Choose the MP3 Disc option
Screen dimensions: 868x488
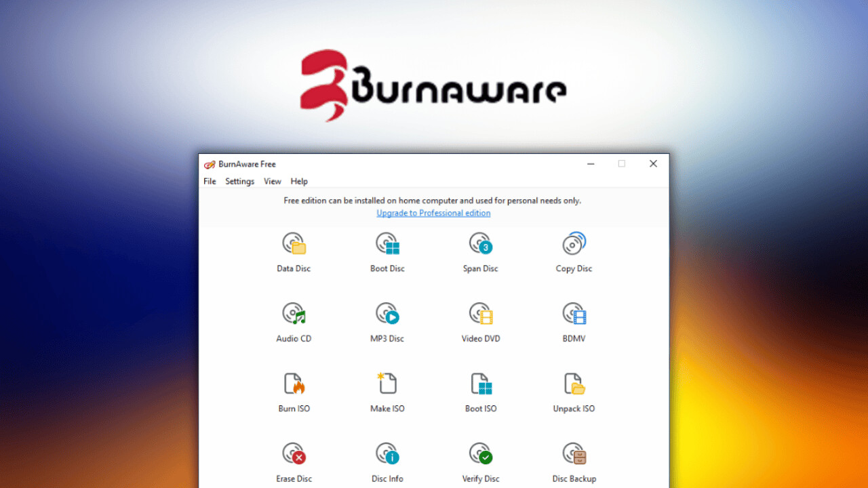387,314
